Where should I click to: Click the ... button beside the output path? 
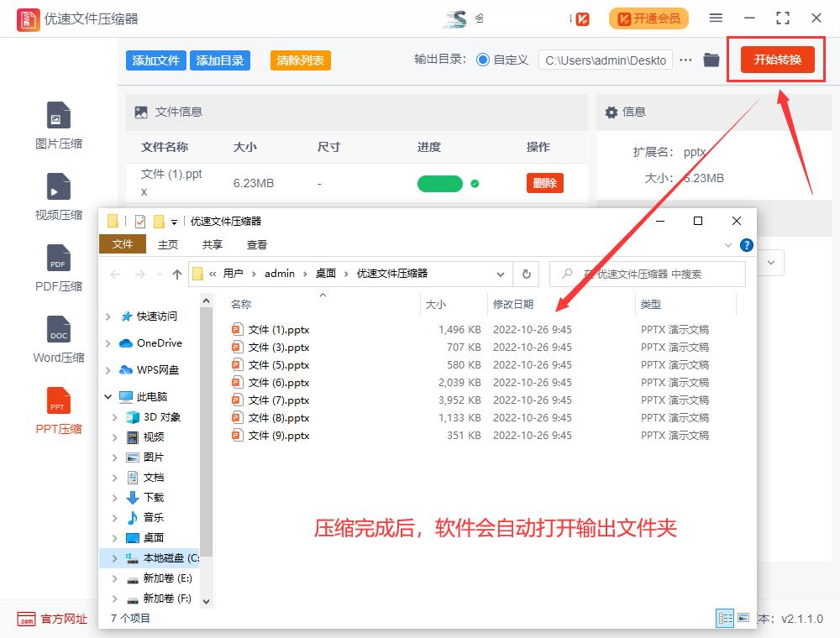click(x=686, y=60)
